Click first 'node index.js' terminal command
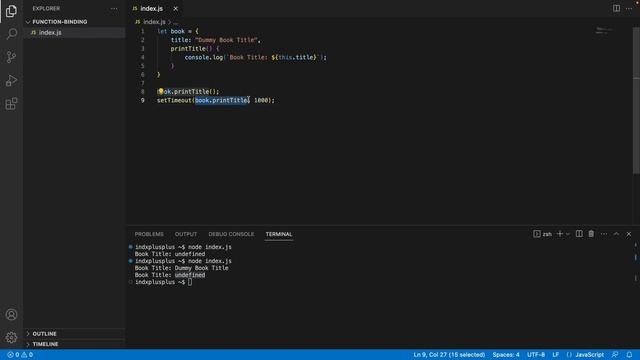 [x=209, y=247]
